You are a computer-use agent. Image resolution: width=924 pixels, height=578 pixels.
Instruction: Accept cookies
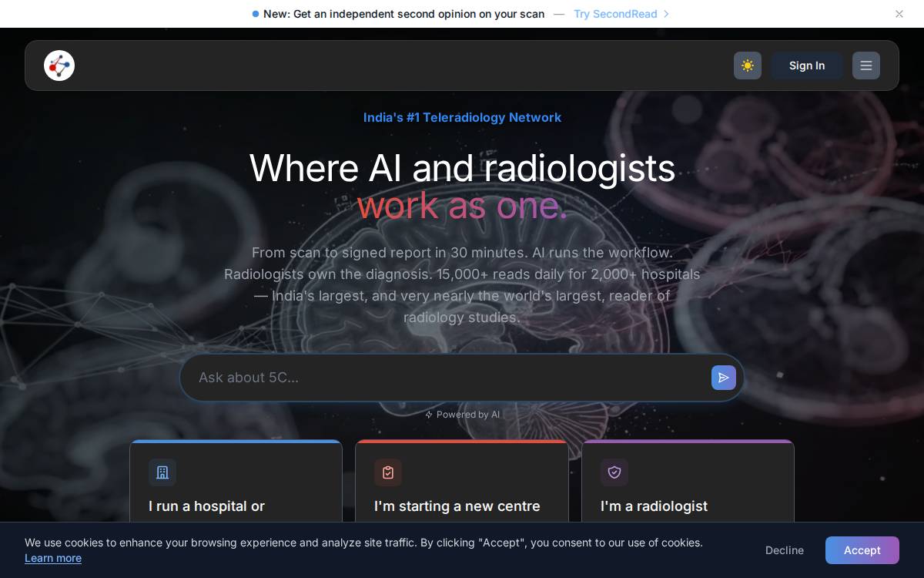862,550
